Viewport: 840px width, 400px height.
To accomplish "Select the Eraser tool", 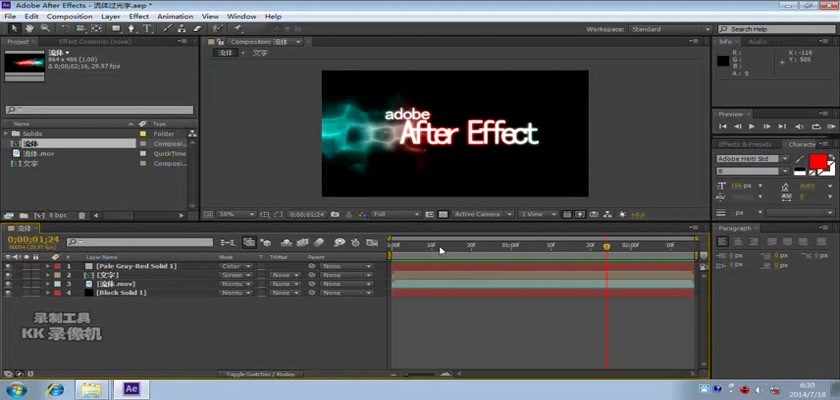I will (197, 29).
